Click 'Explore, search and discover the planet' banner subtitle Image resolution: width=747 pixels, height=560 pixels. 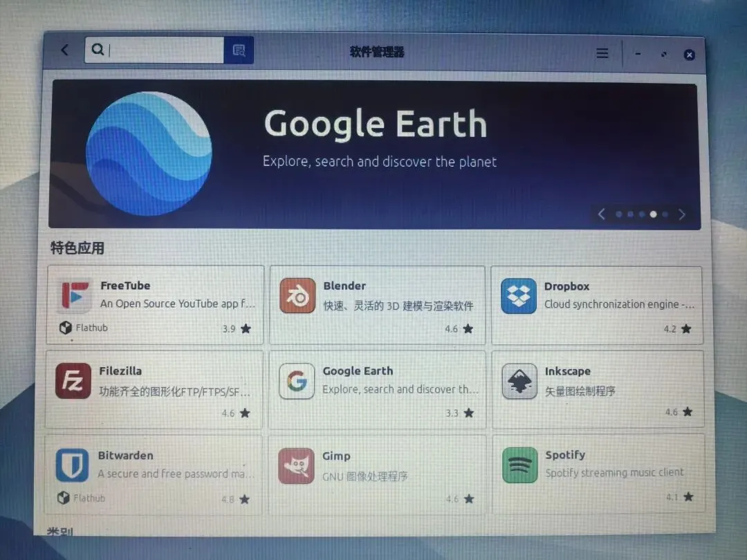tap(380, 161)
